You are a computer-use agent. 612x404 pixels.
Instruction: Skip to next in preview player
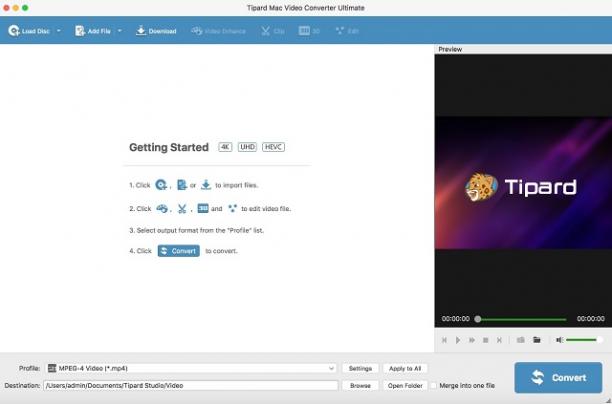click(x=499, y=340)
